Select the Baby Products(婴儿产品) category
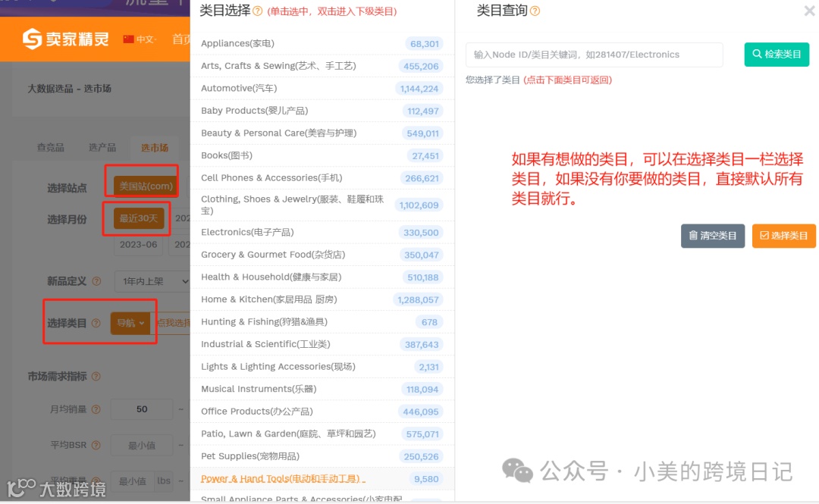The width and height of the screenshot is (819, 504). coord(322,111)
